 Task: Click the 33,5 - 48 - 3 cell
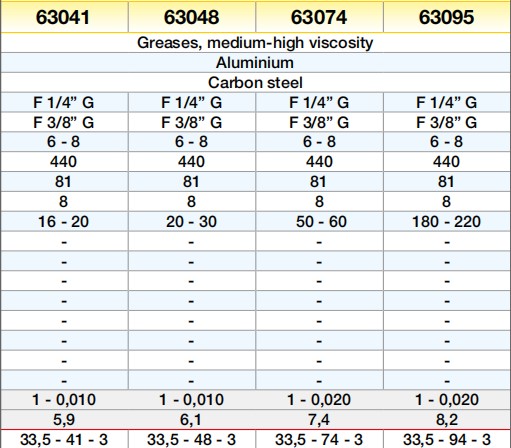[x=192, y=439]
